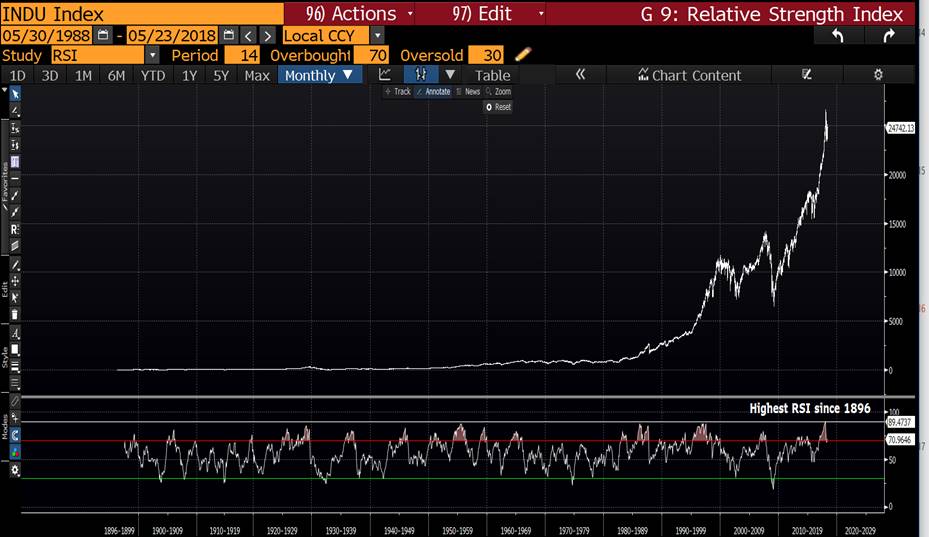Open chart settings gear next to Chart Content
Screen dimensions: 929x537
(878, 75)
